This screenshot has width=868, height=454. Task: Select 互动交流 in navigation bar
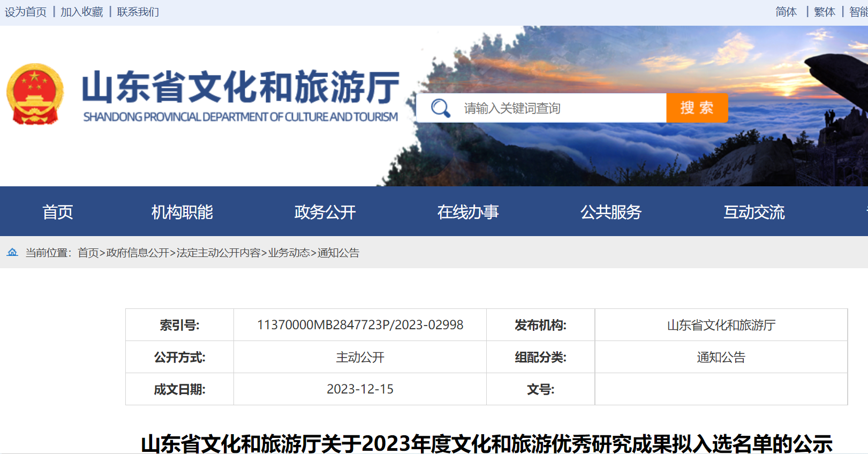754,212
